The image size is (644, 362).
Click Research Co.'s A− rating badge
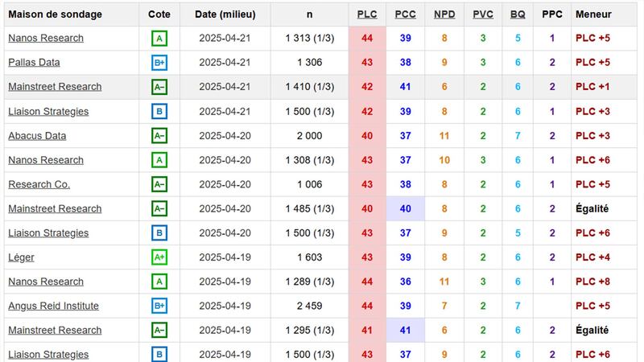point(159,184)
